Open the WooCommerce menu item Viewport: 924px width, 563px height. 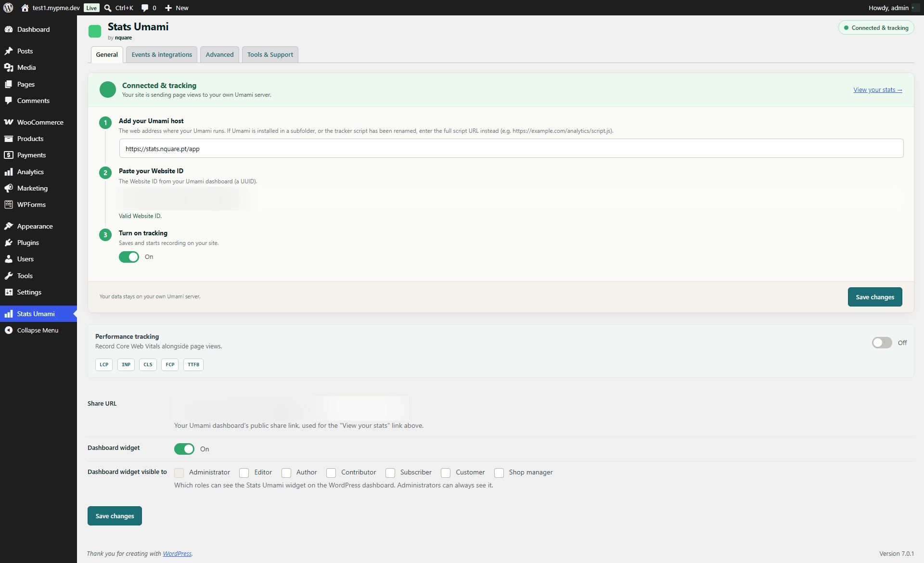click(x=38, y=122)
